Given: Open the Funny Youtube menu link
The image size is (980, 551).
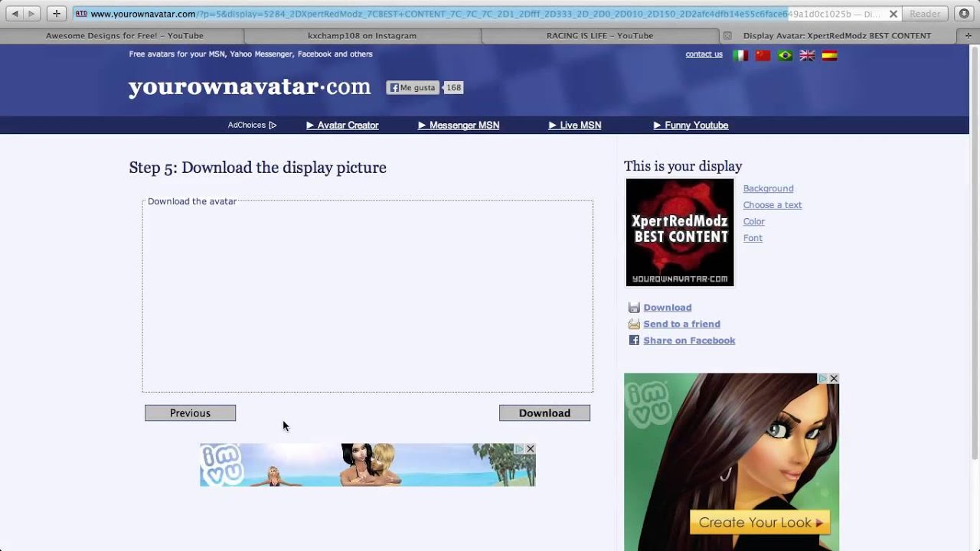Looking at the screenshot, I should click(x=691, y=125).
